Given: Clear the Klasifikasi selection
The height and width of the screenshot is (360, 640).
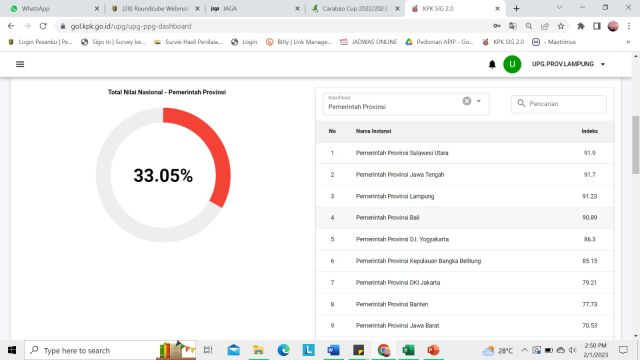Looking at the screenshot, I should 467,101.
